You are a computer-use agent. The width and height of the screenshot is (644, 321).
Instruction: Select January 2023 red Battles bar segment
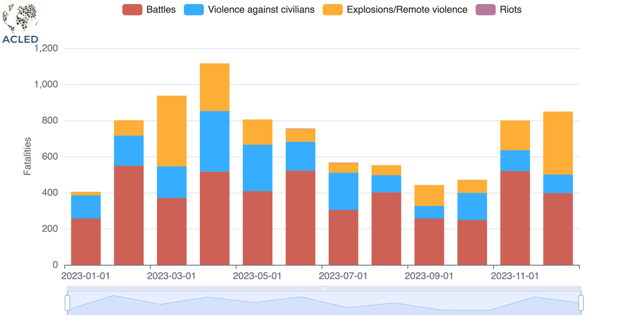click(86, 241)
